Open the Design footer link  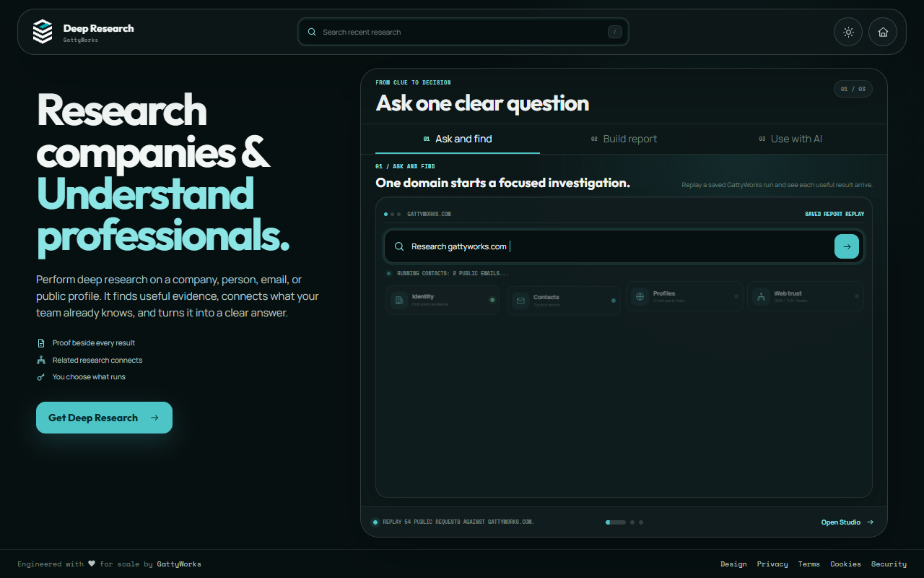(733, 564)
